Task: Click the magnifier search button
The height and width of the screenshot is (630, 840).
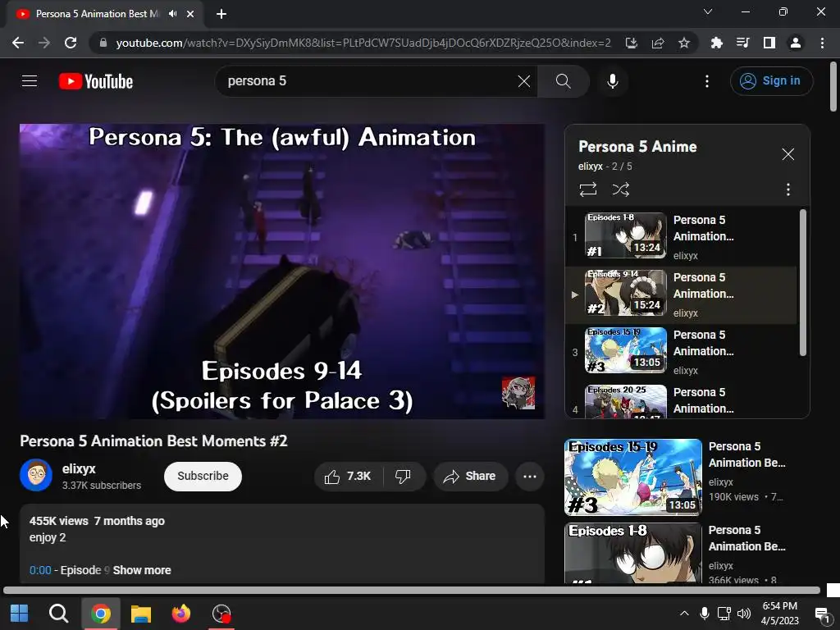Action: [563, 81]
